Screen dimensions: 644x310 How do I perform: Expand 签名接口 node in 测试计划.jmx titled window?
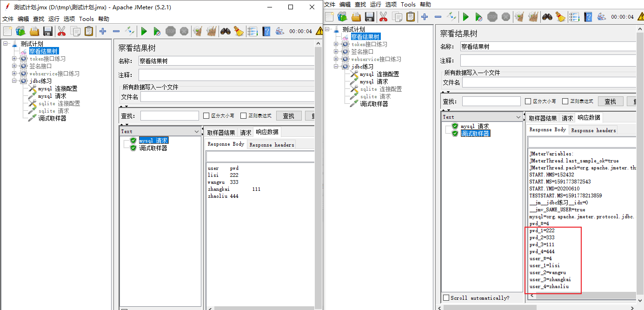[x=14, y=67]
